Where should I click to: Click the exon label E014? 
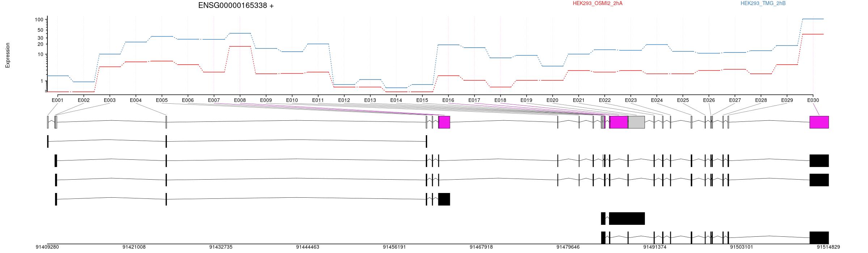[396, 100]
